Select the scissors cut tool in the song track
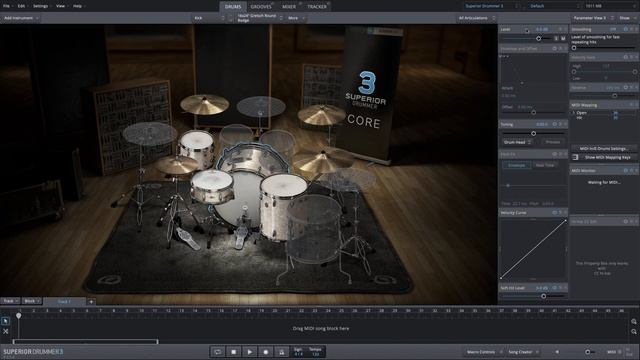Viewport: 640px width, 360px height. pyautogui.click(x=5, y=331)
